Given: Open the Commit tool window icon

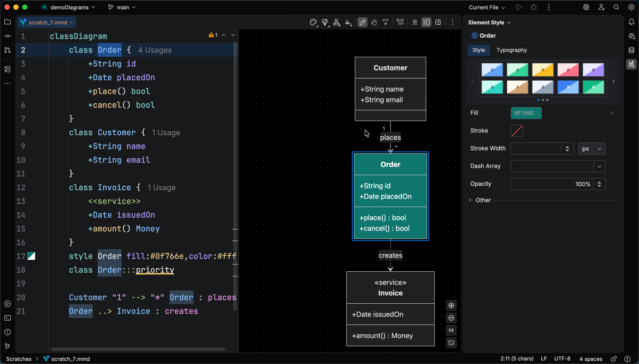Looking at the screenshot, I should click(x=8, y=36).
